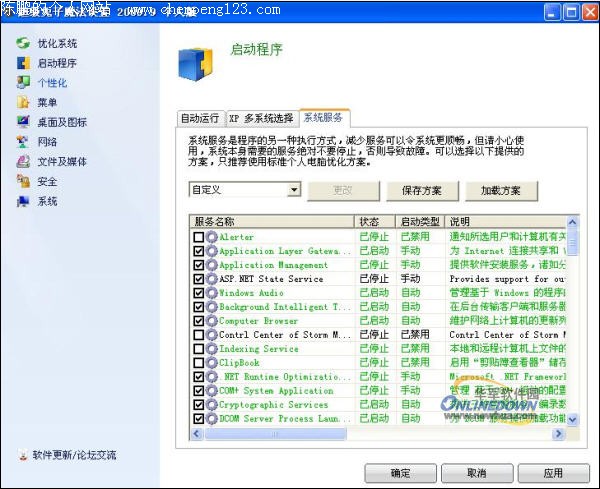Click the 保存方案 button
Image resolution: width=600 pixels, height=489 pixels.
428,190
